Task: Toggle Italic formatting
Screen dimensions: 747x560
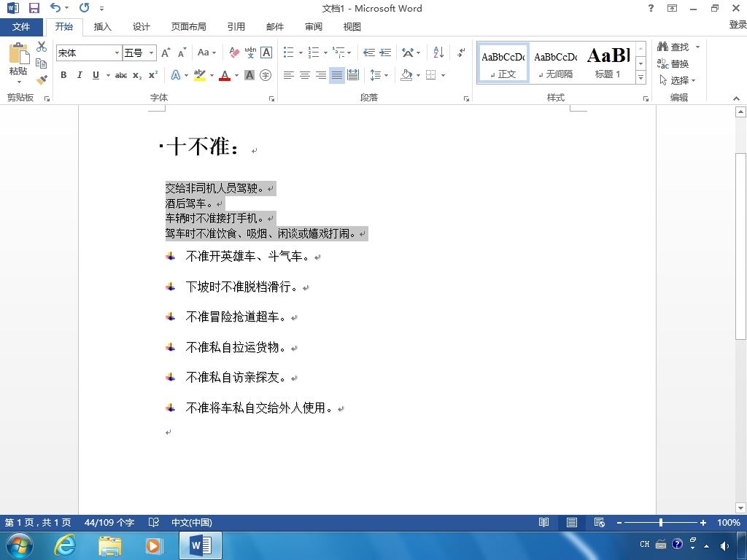Action: (80, 75)
